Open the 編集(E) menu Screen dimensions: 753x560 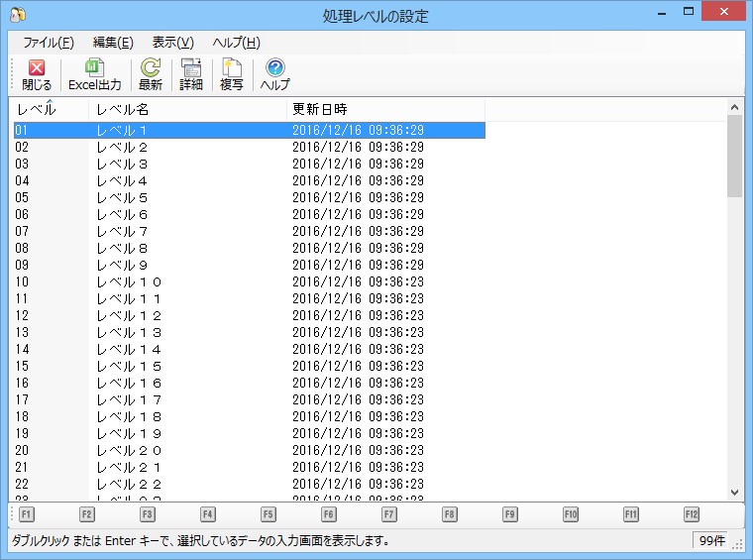coord(113,43)
